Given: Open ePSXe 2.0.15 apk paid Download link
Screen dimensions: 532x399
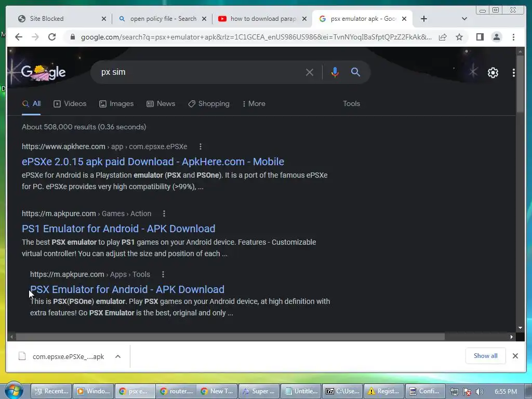Looking at the screenshot, I should (153, 162).
